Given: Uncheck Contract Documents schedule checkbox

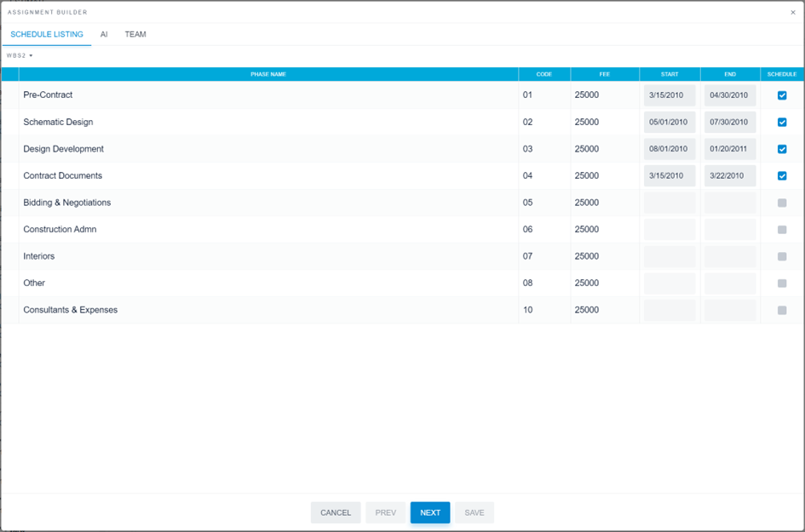Looking at the screenshot, I should (x=781, y=175).
